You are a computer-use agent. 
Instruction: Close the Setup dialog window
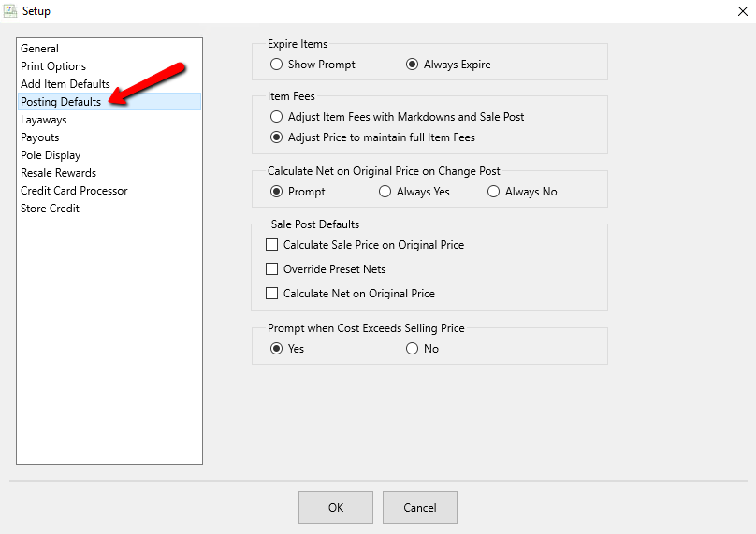[743, 11]
